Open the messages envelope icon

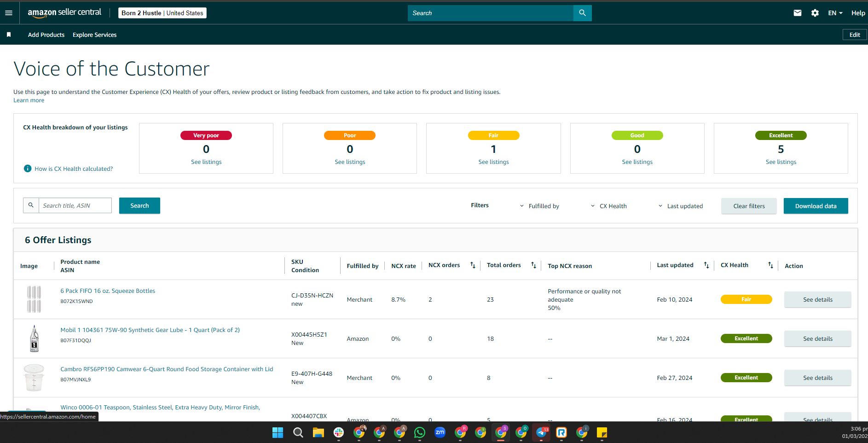[x=798, y=13]
